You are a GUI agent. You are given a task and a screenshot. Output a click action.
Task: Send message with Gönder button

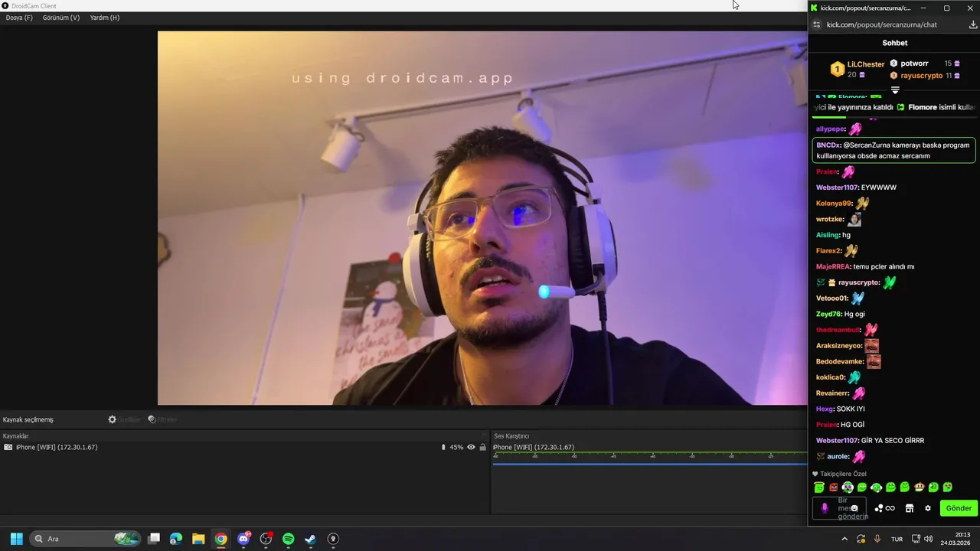959,508
